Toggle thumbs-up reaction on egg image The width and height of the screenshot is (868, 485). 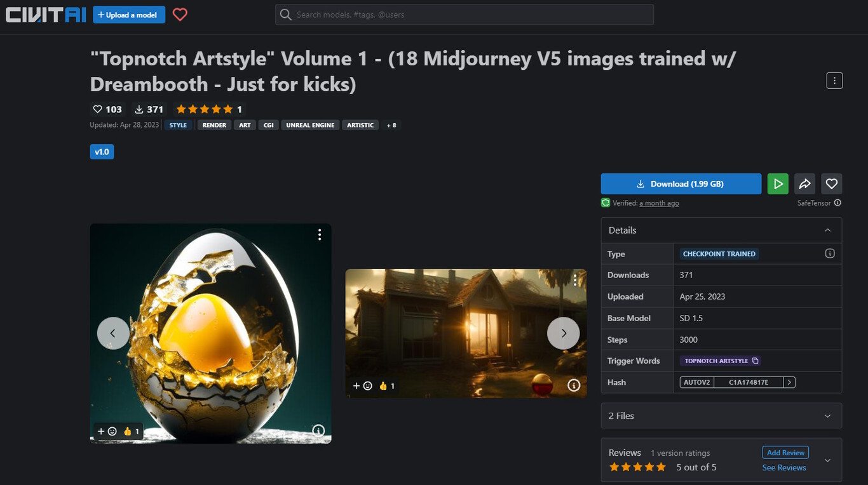(x=131, y=432)
